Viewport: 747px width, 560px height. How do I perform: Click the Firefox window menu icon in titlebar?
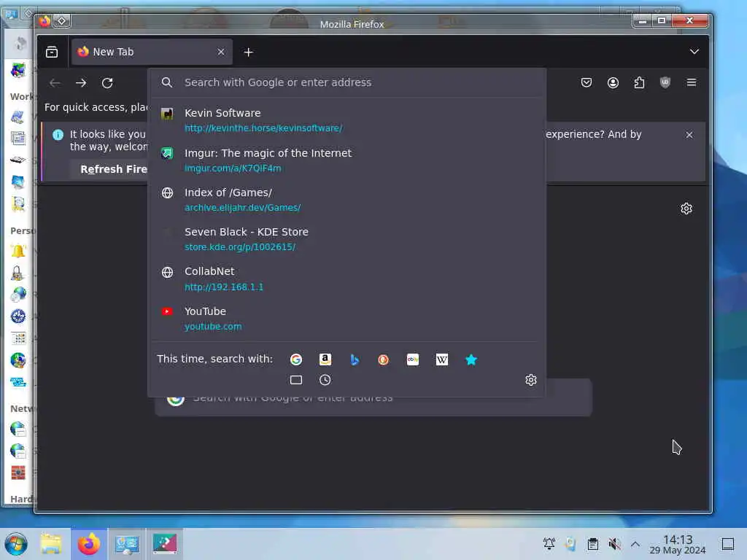pos(44,21)
